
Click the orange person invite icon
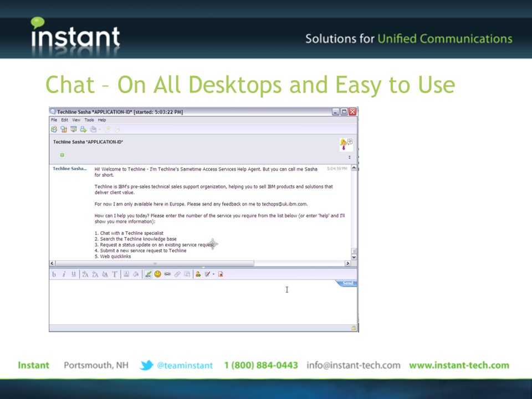click(198, 274)
